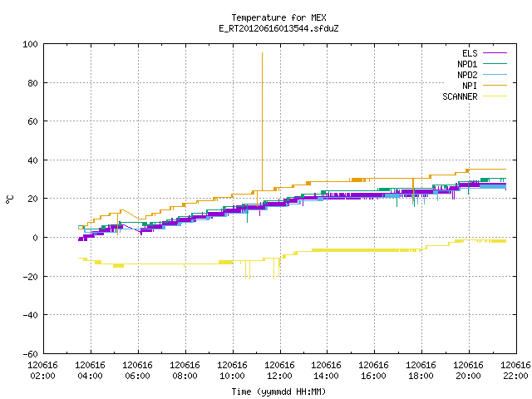This screenshot has height=399, width=532.
Task: Click the tall orange NPI spike peak
Action: (262, 53)
